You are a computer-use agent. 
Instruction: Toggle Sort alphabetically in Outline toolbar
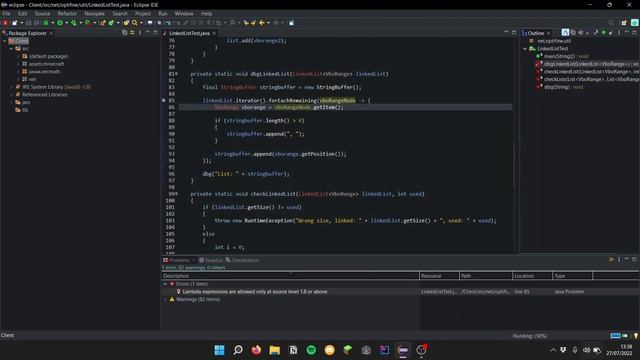[580, 33]
